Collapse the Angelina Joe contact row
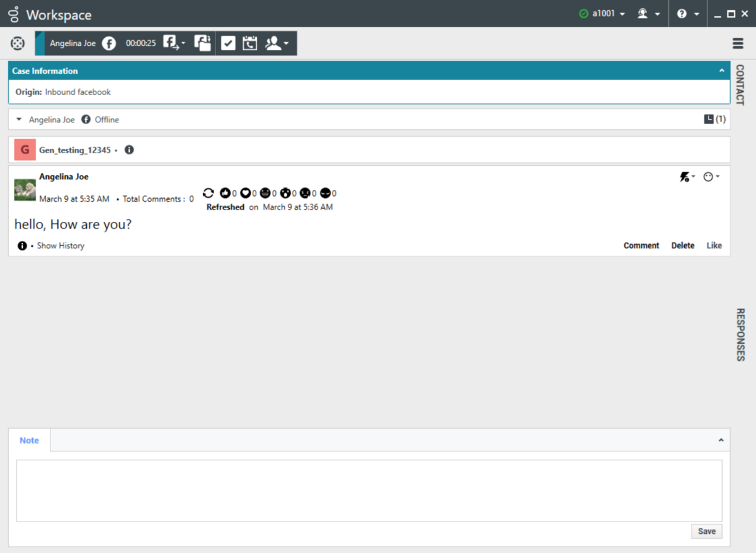This screenshot has height=553, width=756. pos(19,120)
